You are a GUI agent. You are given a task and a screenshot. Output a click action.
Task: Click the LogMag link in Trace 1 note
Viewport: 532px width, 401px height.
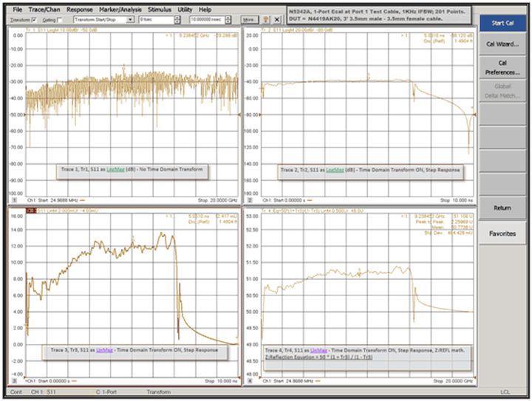click(x=115, y=170)
